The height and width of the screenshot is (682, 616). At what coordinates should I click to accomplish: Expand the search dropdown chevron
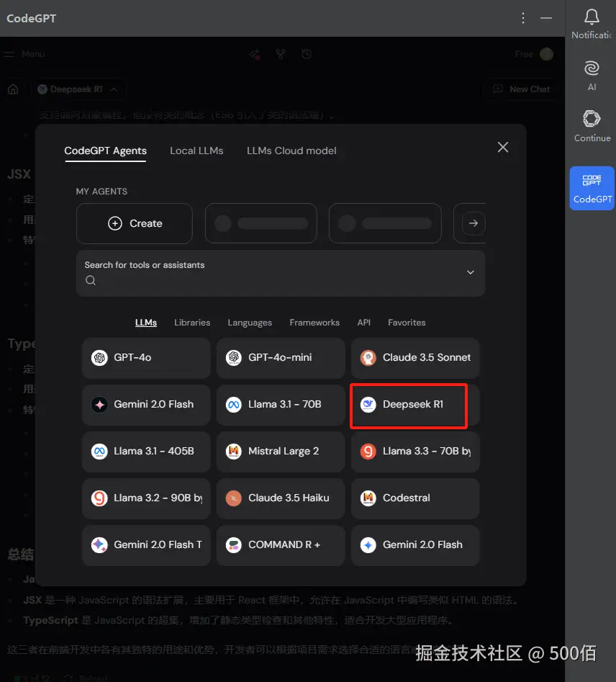pyautogui.click(x=471, y=272)
